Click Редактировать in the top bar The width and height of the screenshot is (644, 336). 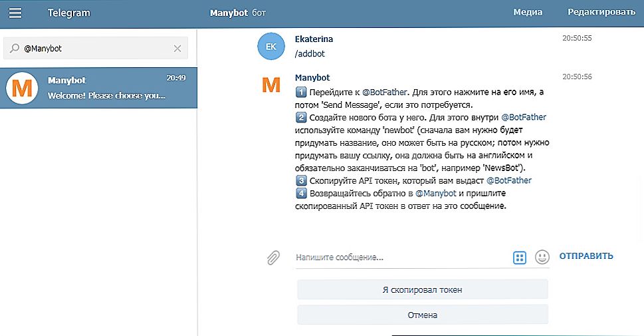pos(601,13)
